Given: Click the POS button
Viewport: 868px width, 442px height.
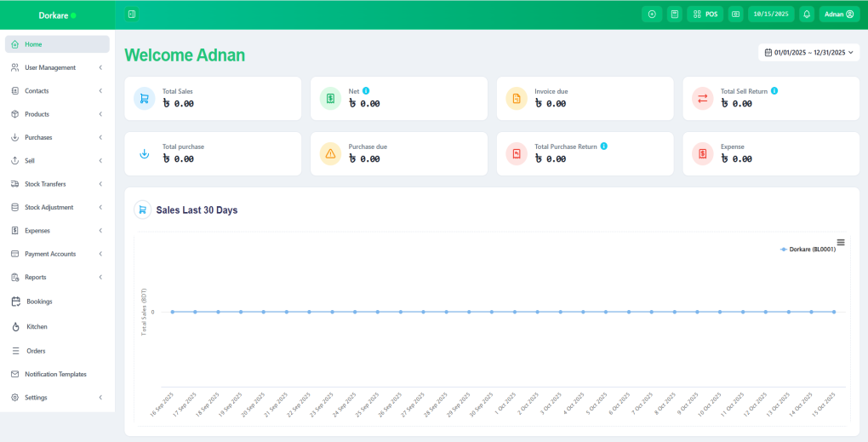Looking at the screenshot, I should (x=705, y=14).
